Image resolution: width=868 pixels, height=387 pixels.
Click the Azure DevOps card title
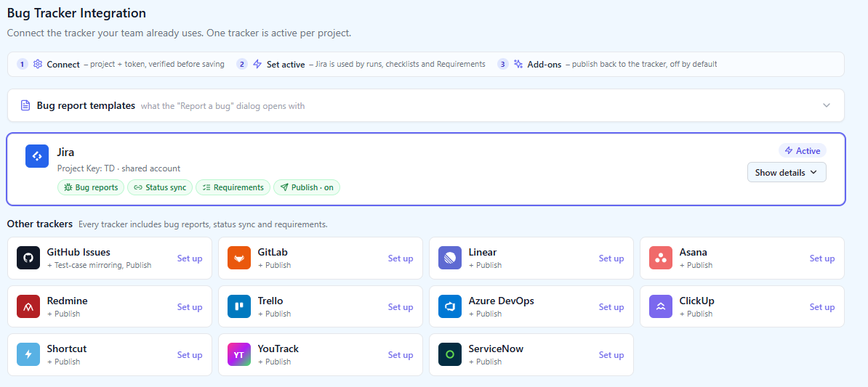click(501, 301)
